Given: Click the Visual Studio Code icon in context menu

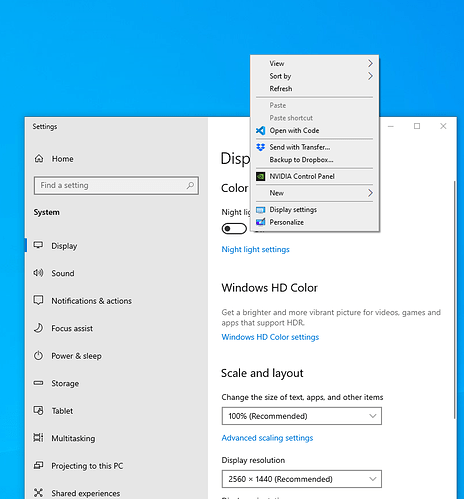Looking at the screenshot, I should [261, 131].
